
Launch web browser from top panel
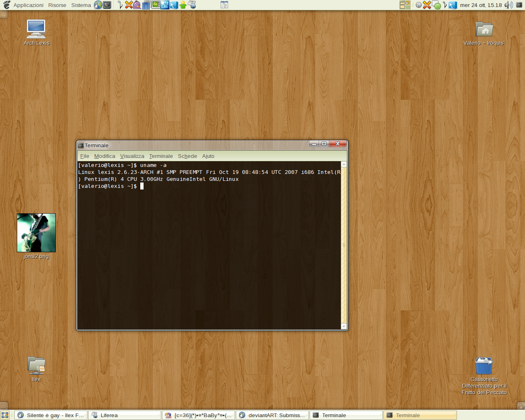(x=98, y=5)
